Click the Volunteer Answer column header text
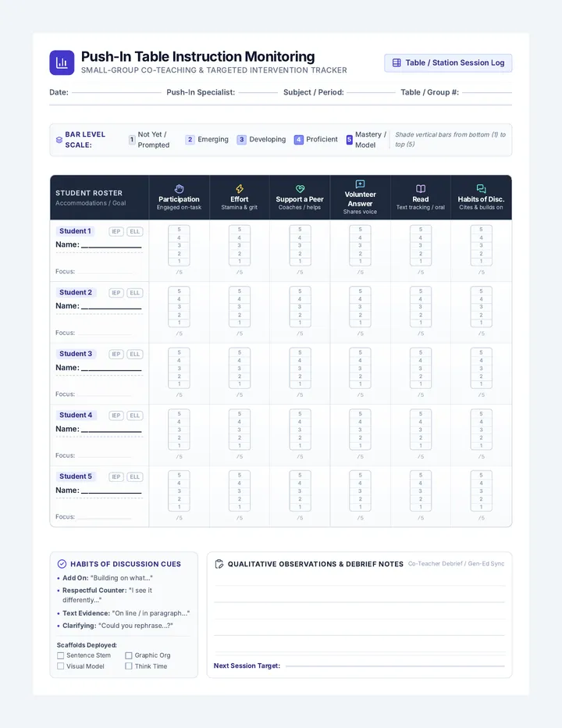 coord(360,198)
